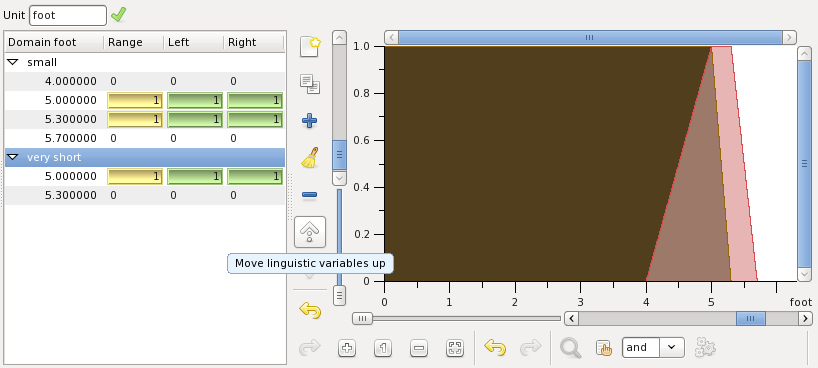Click green Left cell of small 5.300000
Image resolution: width=818 pixels, height=368 pixels.
tap(195, 119)
